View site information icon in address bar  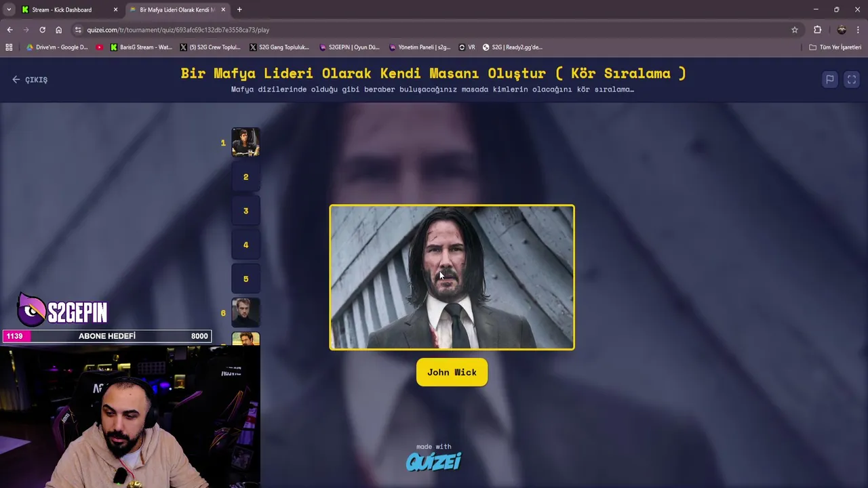click(78, 30)
